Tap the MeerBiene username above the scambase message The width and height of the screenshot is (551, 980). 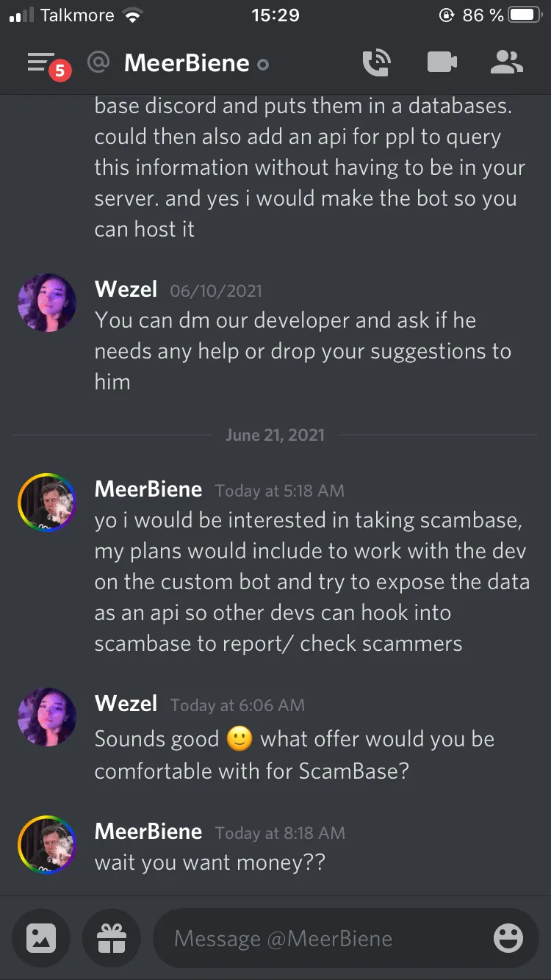click(148, 489)
